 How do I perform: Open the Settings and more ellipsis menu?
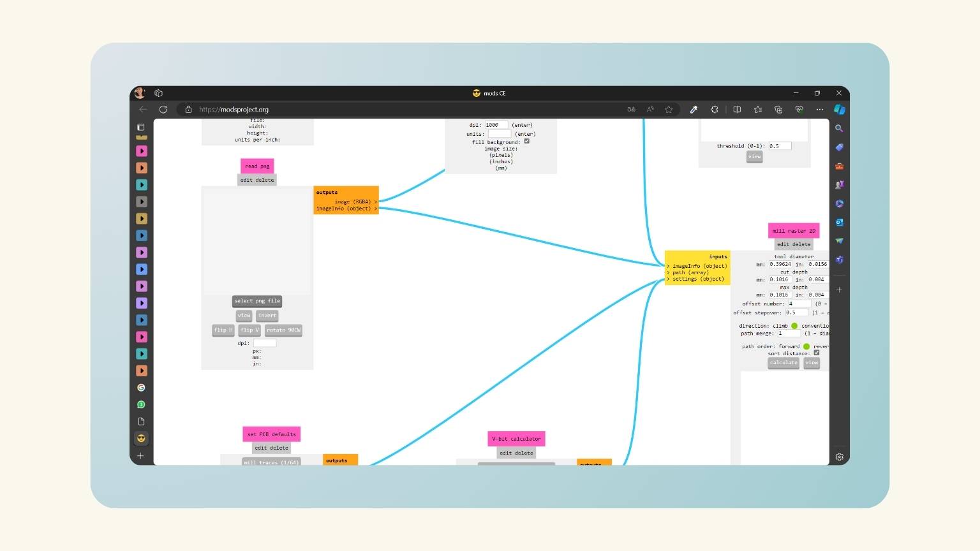820,109
